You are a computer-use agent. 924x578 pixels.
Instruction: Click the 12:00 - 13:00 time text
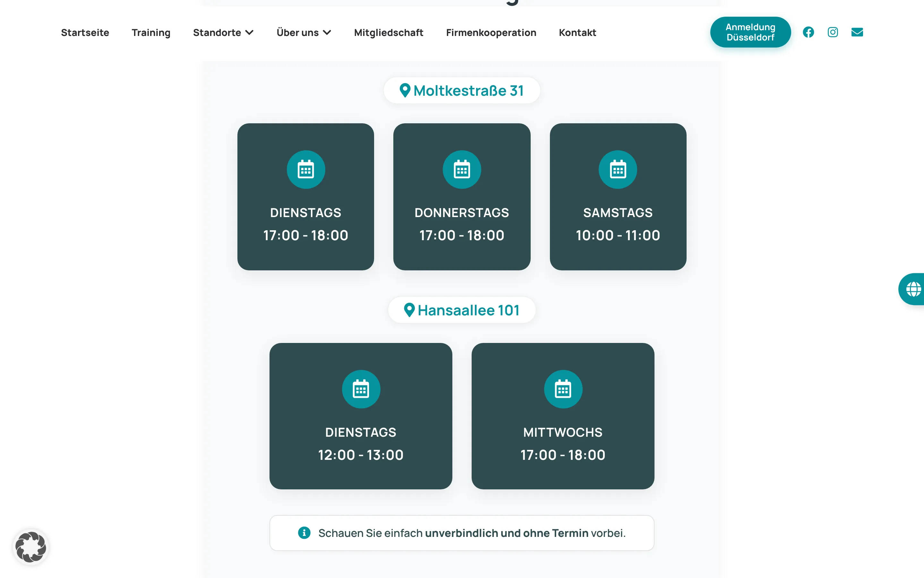[361, 455]
